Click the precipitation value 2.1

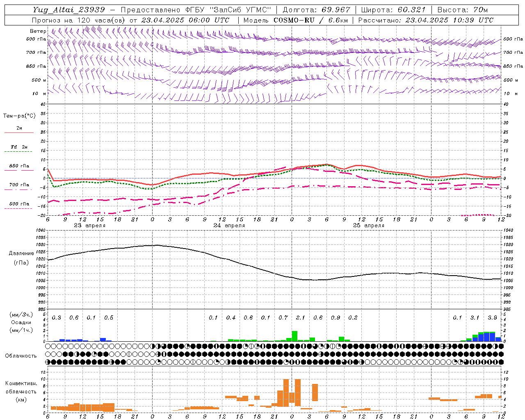click(x=300, y=318)
